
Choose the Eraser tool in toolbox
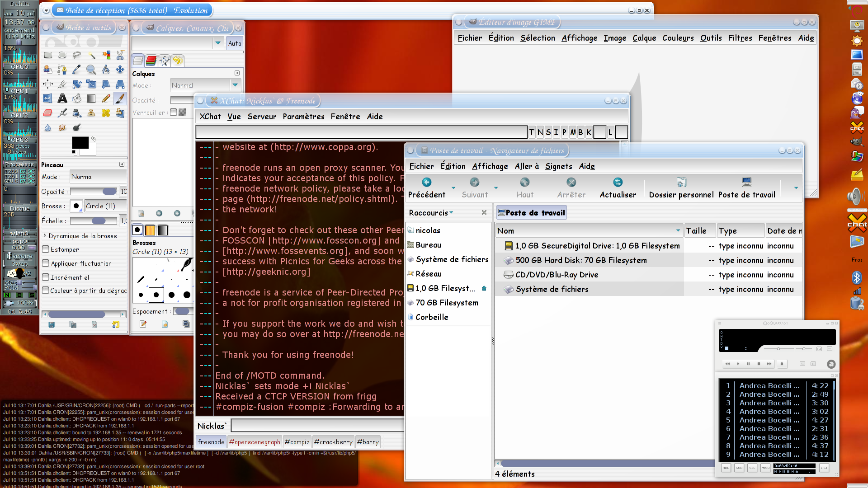(x=48, y=113)
